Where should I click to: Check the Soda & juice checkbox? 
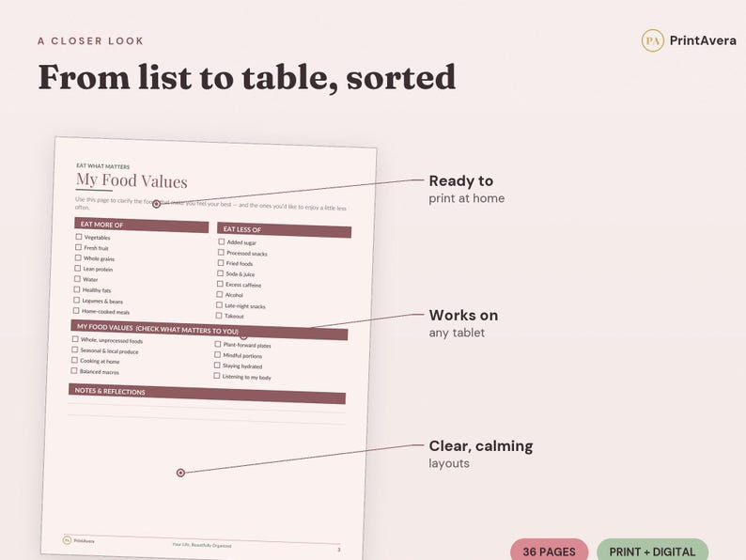click(x=220, y=273)
